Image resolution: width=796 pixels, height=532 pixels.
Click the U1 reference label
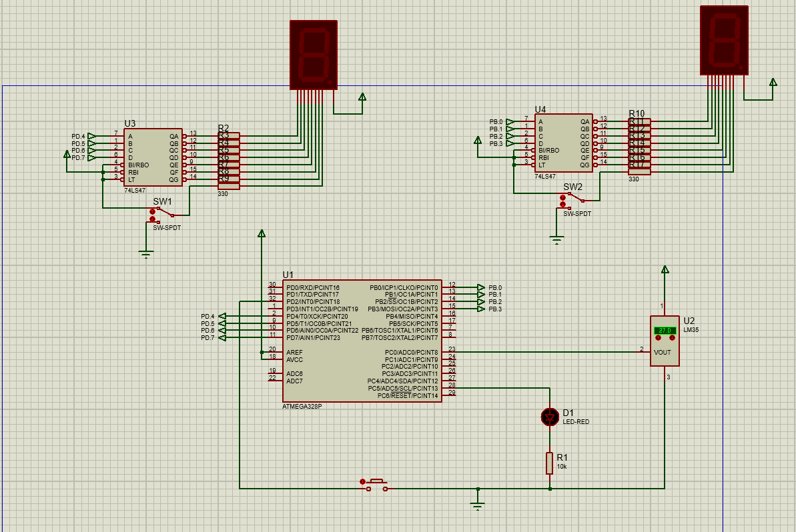click(288, 275)
